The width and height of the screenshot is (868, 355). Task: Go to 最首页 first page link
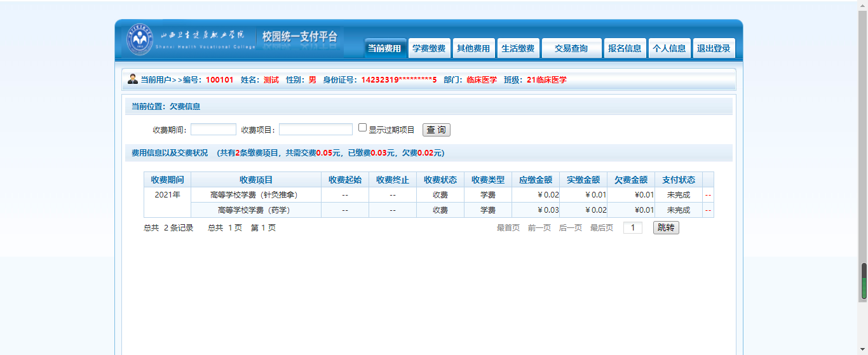[508, 228]
